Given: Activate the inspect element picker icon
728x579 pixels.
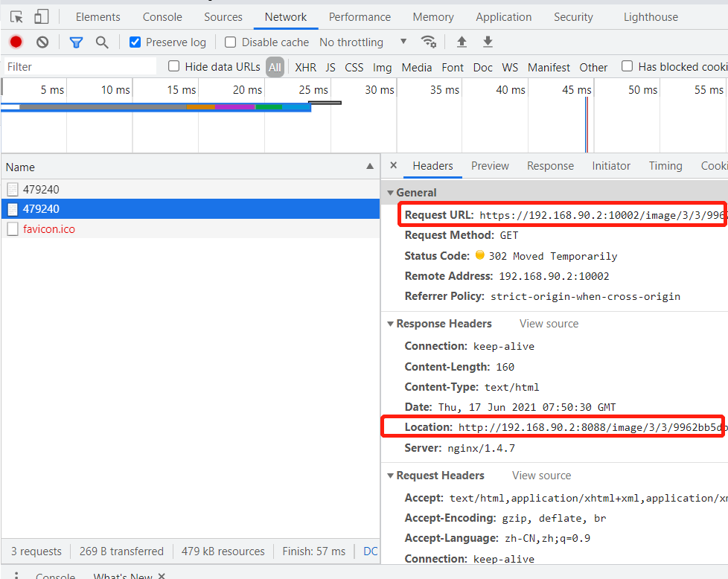Looking at the screenshot, I should 16,17.
